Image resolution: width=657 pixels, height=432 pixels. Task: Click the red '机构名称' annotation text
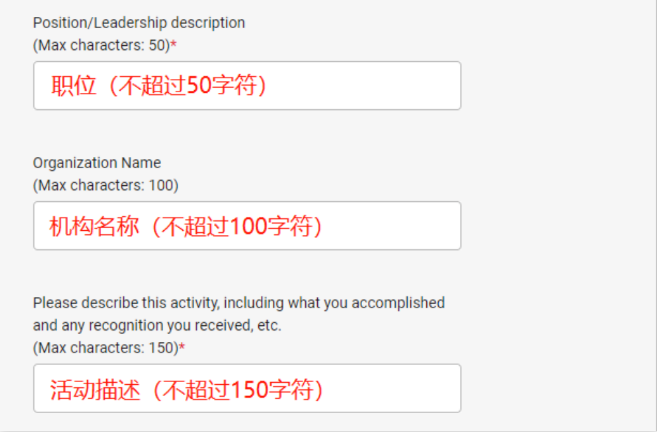[94, 226]
